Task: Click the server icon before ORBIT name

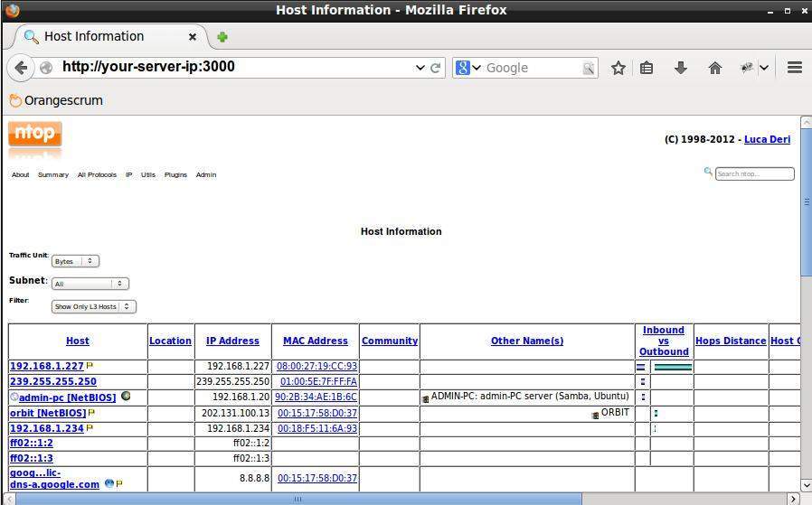Action: click(595, 416)
